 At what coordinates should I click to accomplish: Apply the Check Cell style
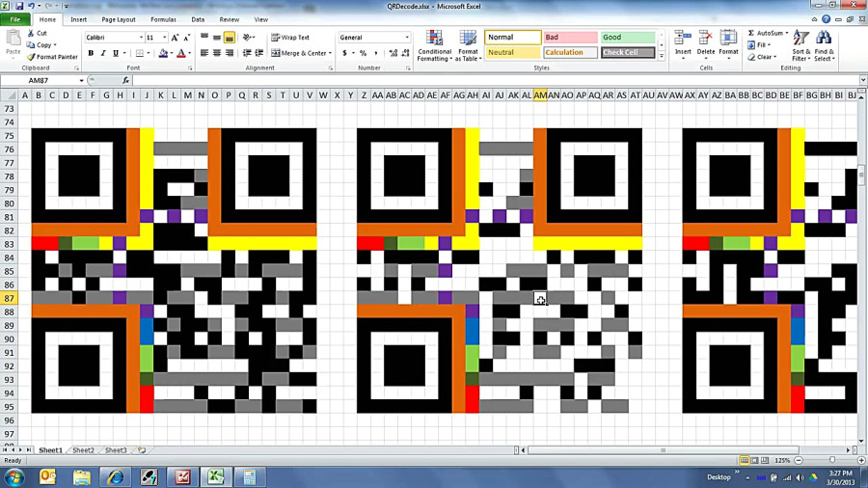click(628, 52)
